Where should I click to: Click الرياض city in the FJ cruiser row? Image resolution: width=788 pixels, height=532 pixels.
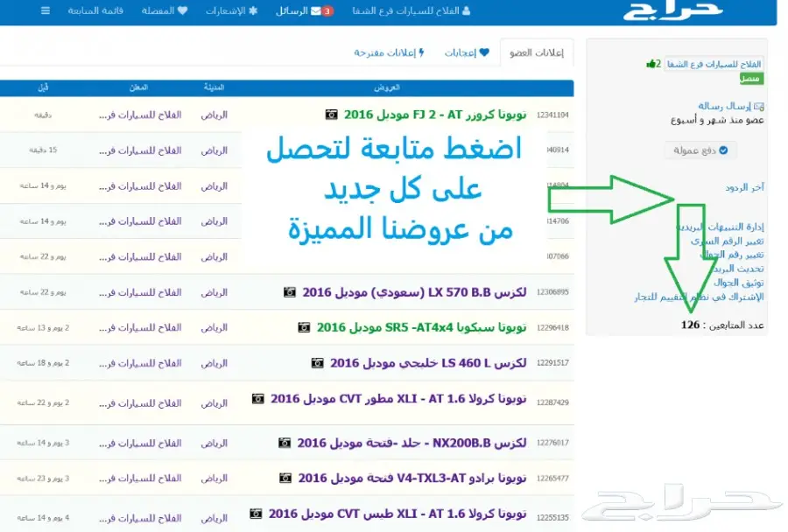click(215, 115)
